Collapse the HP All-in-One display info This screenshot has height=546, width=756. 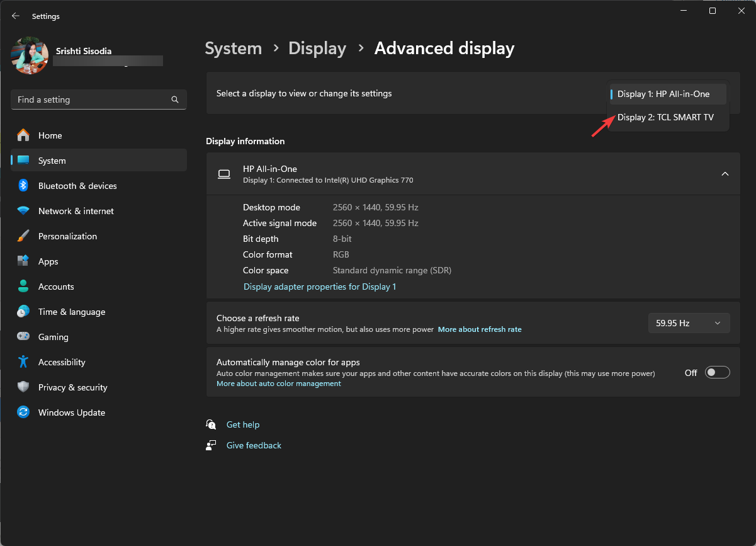[725, 174]
